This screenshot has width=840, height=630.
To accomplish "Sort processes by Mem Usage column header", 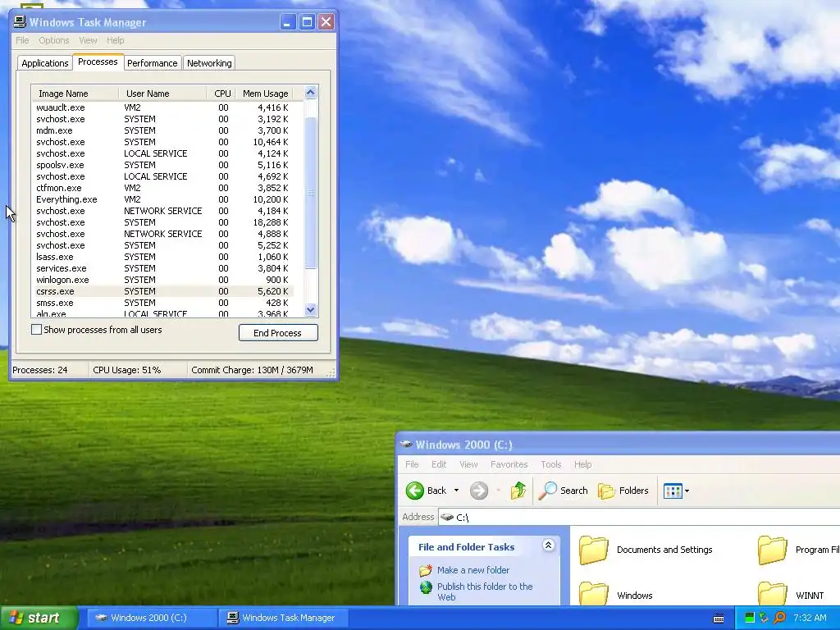I will click(265, 94).
